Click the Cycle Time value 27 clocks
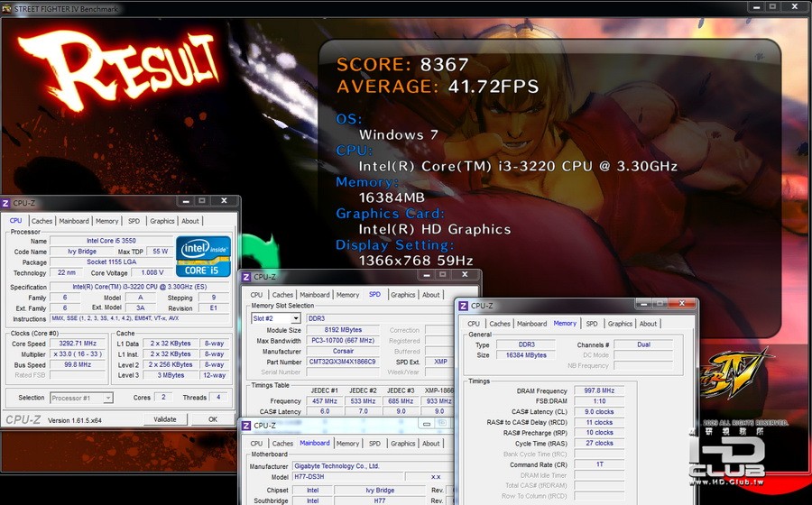 [x=599, y=444]
